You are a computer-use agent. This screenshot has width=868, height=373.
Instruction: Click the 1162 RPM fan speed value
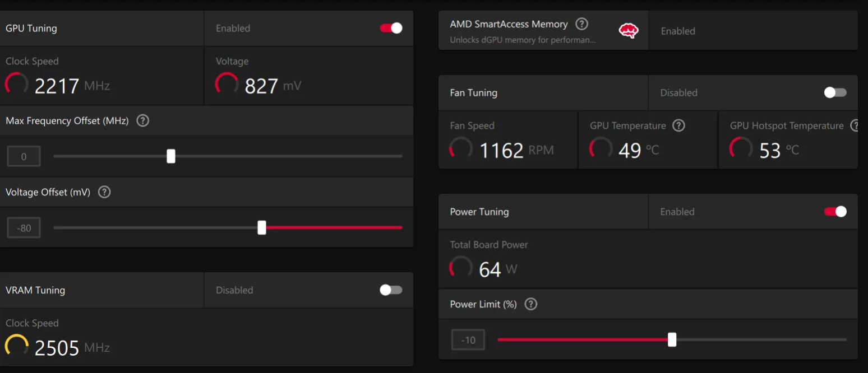516,150
